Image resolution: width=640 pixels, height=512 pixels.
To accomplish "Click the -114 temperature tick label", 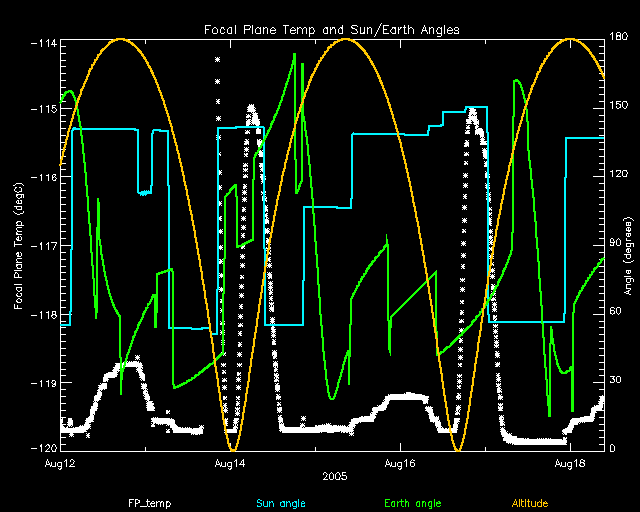I will [44, 43].
